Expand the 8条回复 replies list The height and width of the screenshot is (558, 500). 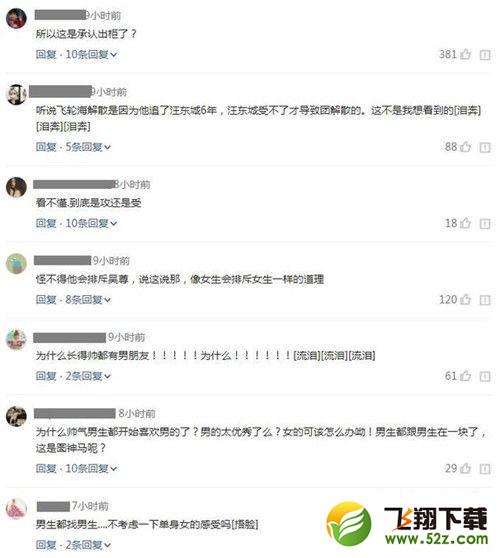(x=88, y=300)
